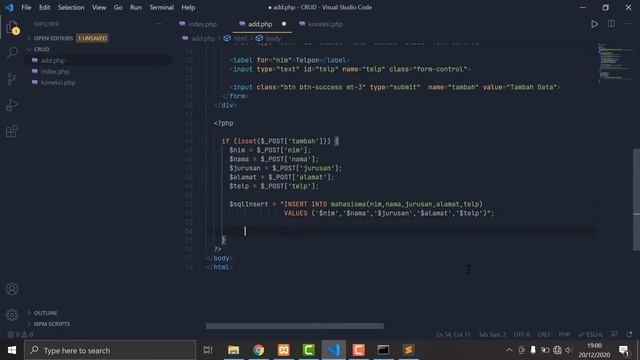Open the Explorer view in activity bar

click(12, 28)
